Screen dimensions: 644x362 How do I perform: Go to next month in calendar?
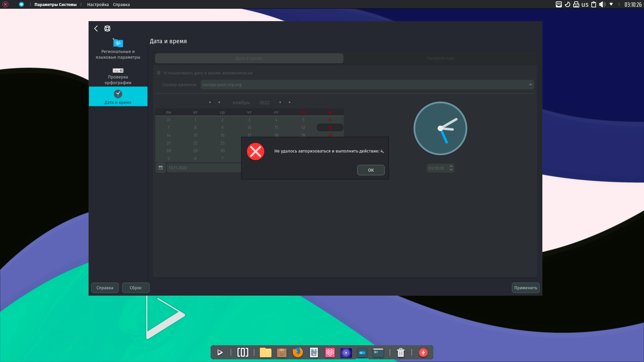pos(280,102)
